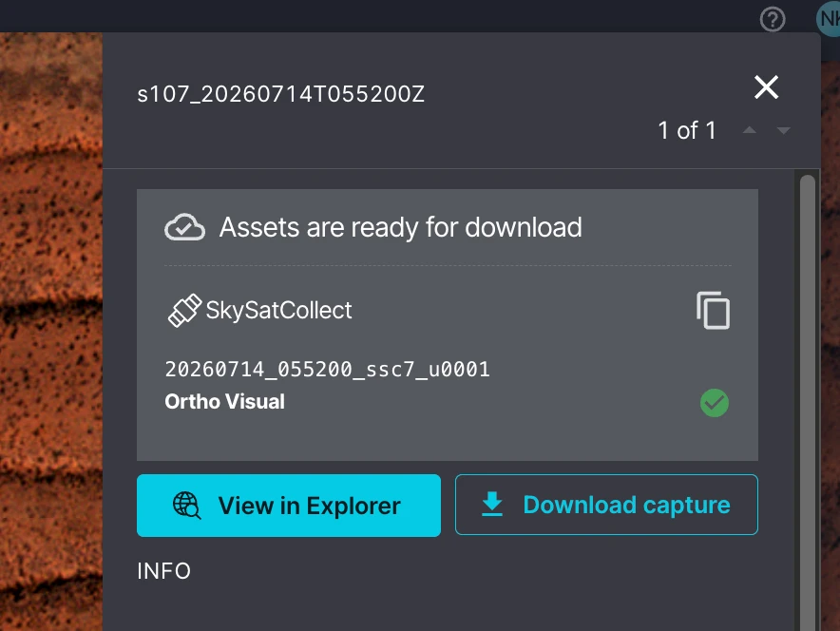The height and width of the screenshot is (631, 840).
Task: Close the capture details panel
Action: pyautogui.click(x=766, y=86)
